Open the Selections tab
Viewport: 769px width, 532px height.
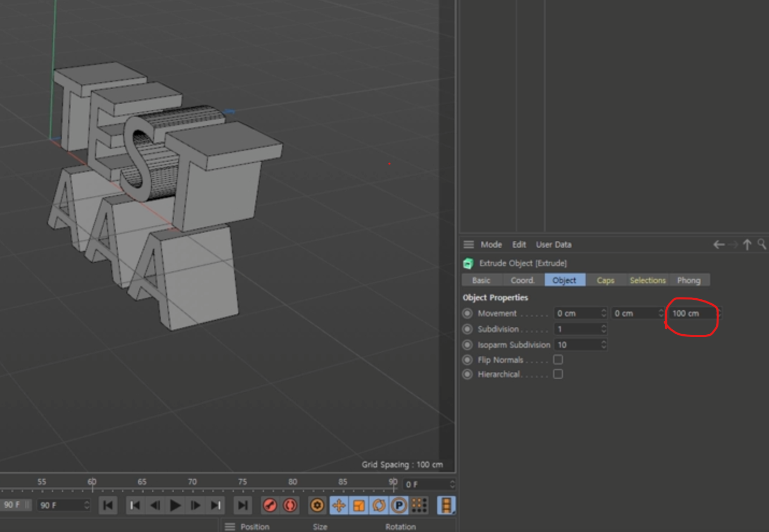[x=647, y=280]
